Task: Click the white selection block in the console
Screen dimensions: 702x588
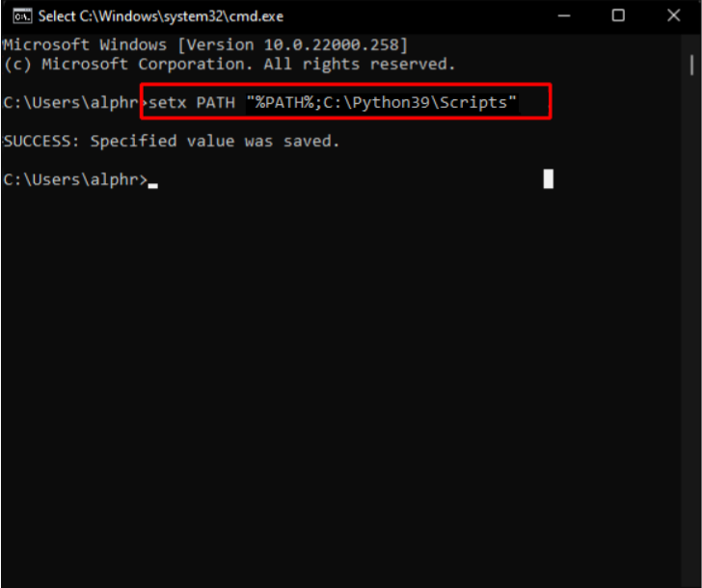Action: 548,178
